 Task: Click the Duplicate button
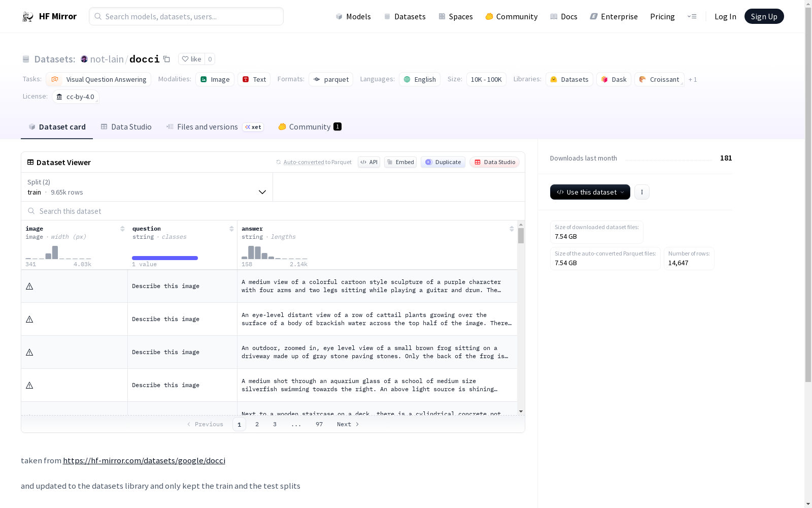point(443,162)
